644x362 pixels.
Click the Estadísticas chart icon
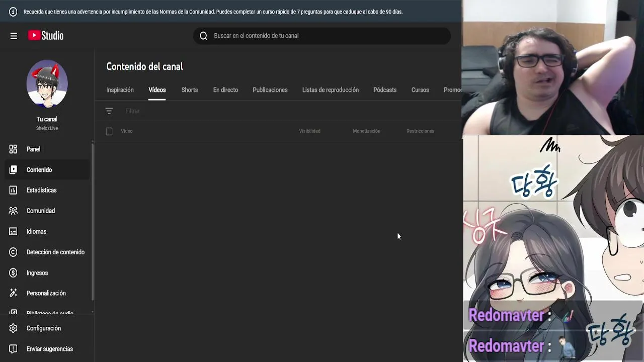click(13, 190)
